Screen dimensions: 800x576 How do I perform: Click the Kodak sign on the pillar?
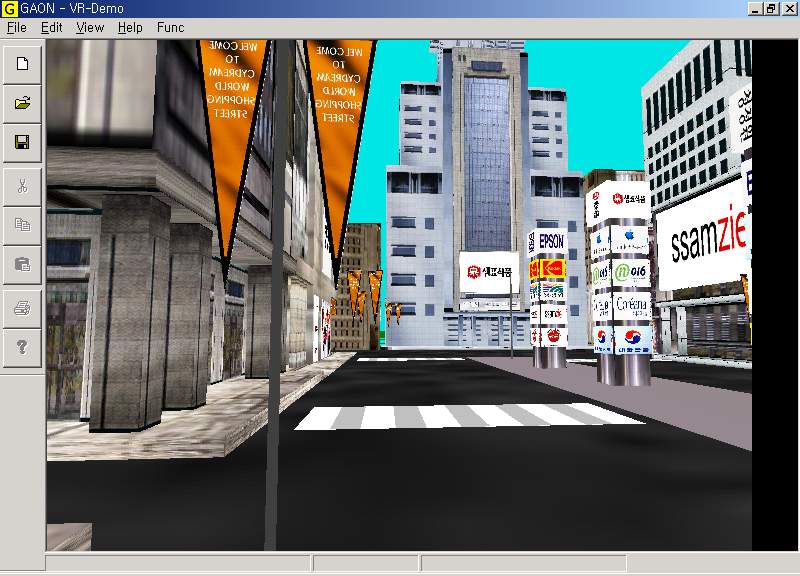(x=552, y=268)
